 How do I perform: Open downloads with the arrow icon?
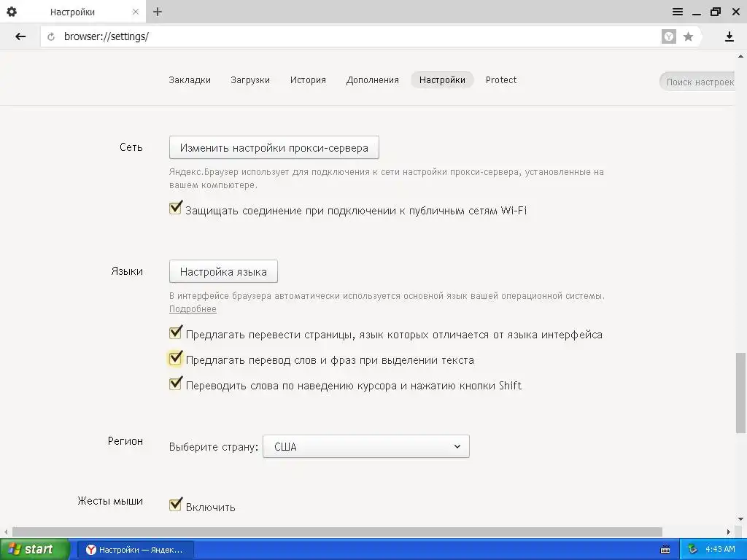729,36
